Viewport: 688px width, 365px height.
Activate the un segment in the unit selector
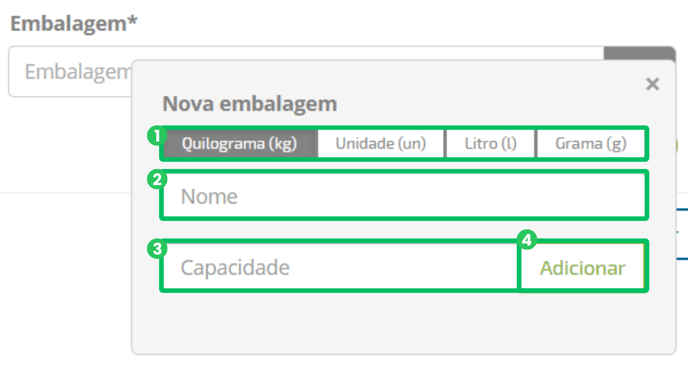click(381, 144)
